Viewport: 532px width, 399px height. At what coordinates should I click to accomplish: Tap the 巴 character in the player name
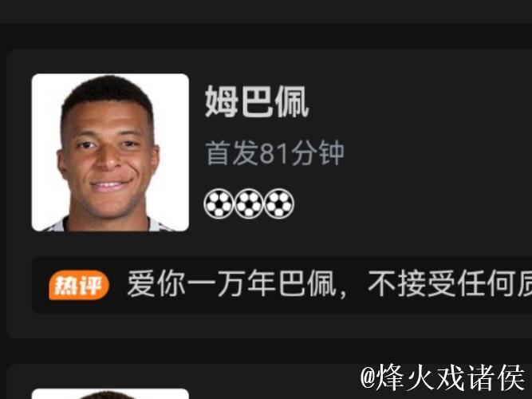[257, 101]
